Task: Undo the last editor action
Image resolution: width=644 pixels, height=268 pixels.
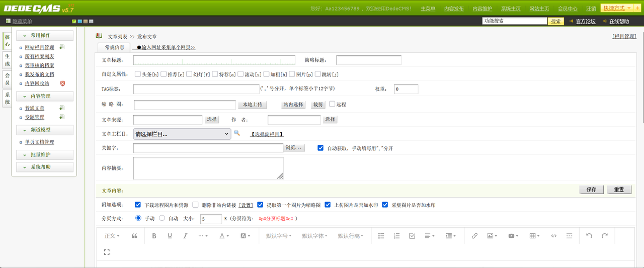Action: (x=589, y=236)
